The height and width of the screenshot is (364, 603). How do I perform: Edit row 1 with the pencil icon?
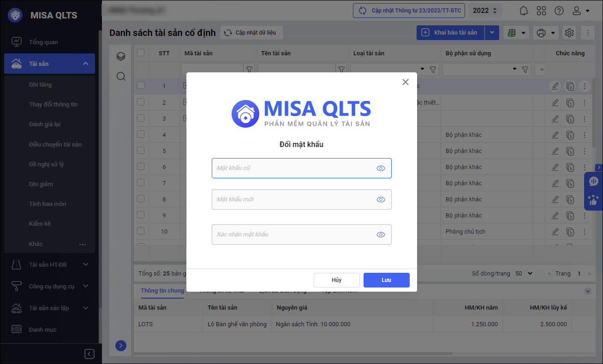click(555, 86)
